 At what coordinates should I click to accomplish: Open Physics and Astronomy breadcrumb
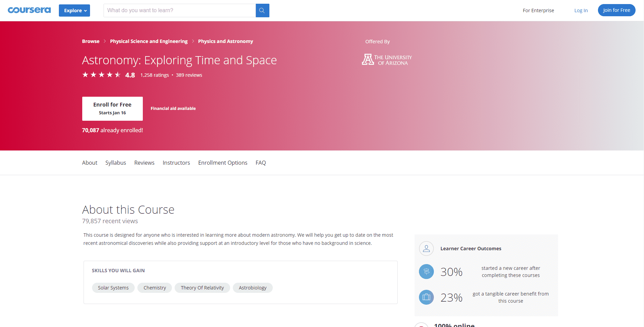tap(225, 41)
